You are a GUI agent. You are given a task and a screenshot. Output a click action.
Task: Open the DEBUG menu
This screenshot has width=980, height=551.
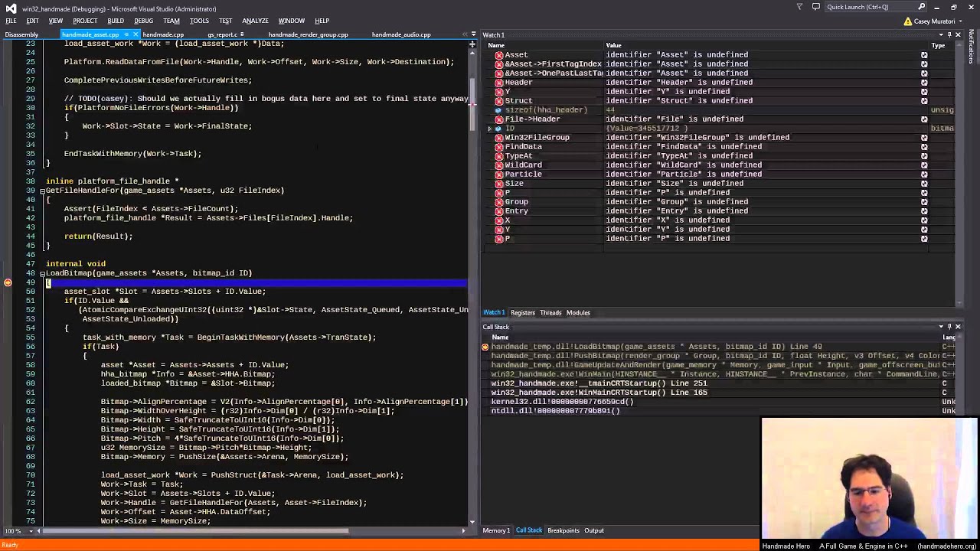click(x=143, y=21)
